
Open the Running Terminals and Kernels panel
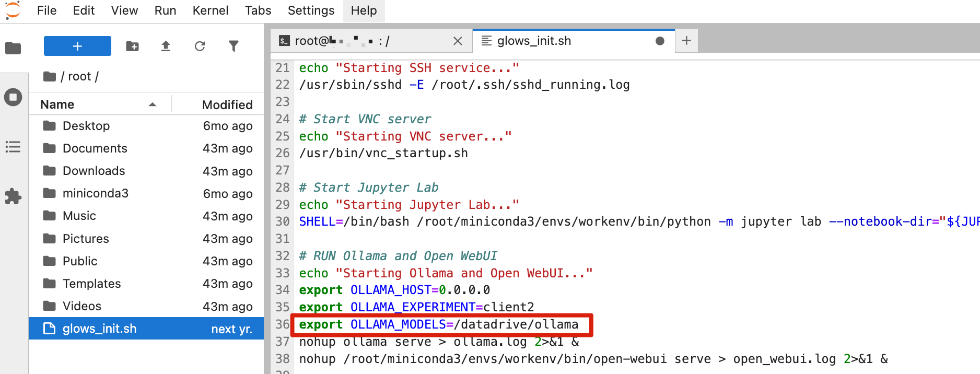(13, 97)
